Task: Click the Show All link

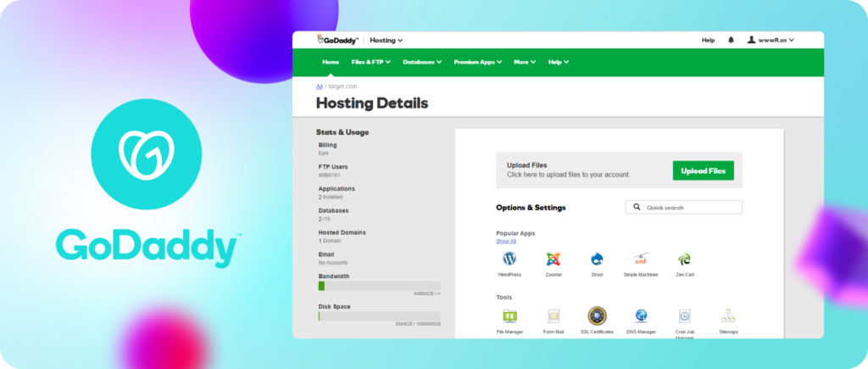Action: pos(506,241)
